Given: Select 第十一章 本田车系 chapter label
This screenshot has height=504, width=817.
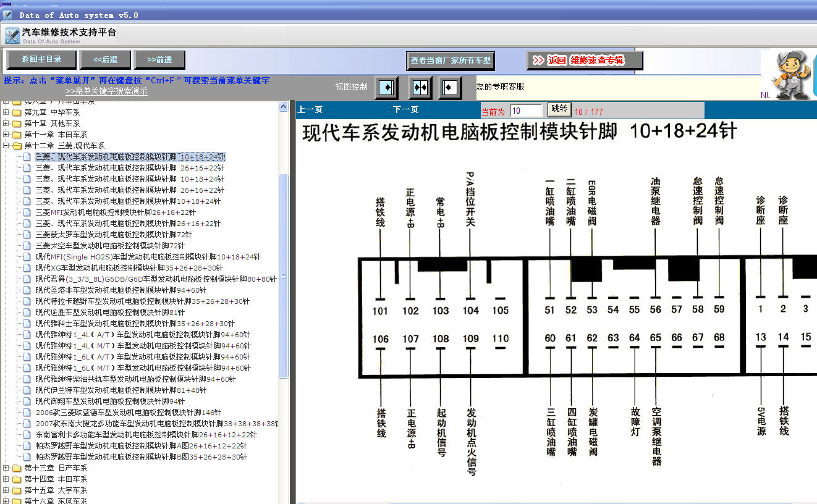Looking at the screenshot, I should pos(56,135).
